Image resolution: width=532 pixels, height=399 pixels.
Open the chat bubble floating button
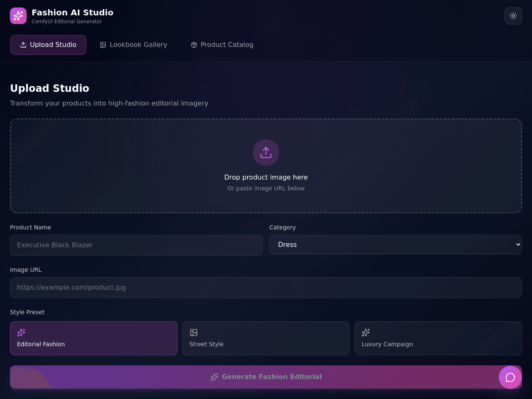510,377
